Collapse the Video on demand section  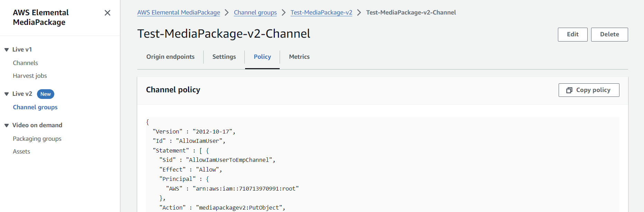pyautogui.click(x=7, y=126)
